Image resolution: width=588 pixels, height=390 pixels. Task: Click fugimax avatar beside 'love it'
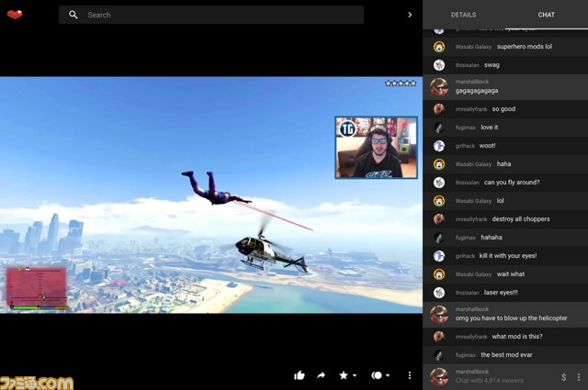point(439,128)
